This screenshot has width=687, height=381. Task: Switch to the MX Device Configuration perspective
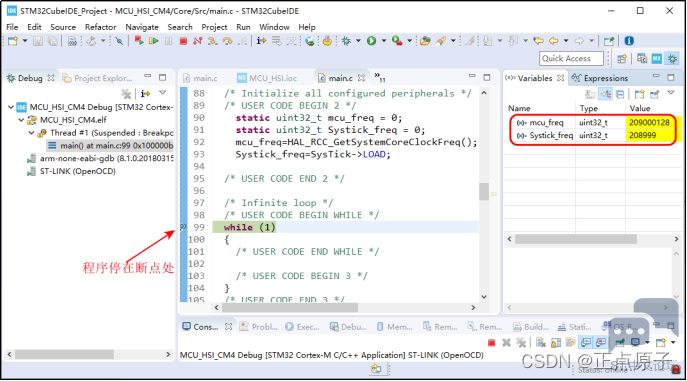coord(656,58)
